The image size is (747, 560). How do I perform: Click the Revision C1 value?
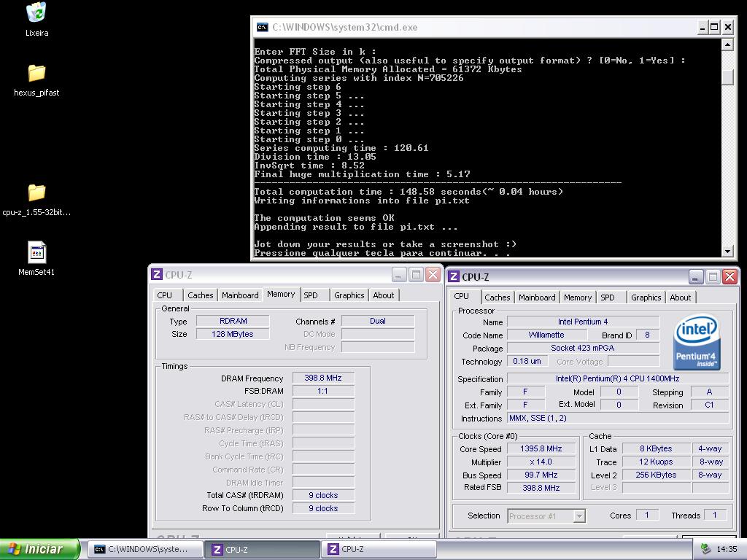(x=709, y=405)
